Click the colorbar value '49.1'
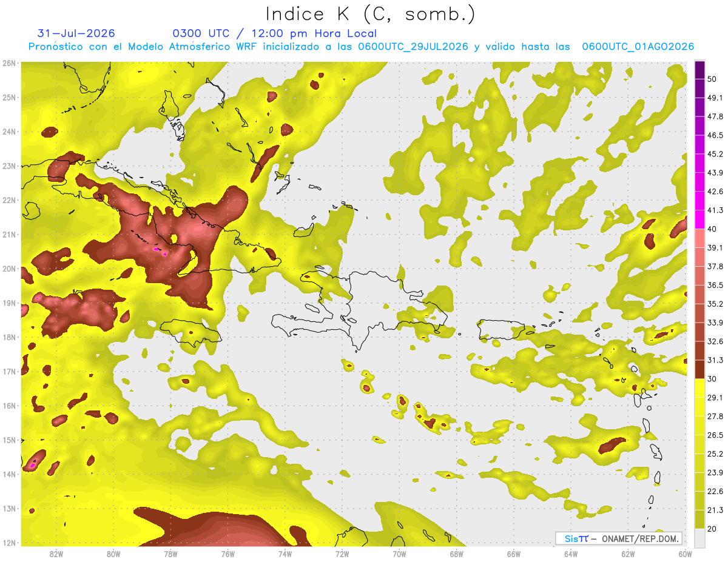The image size is (728, 562). point(715,97)
